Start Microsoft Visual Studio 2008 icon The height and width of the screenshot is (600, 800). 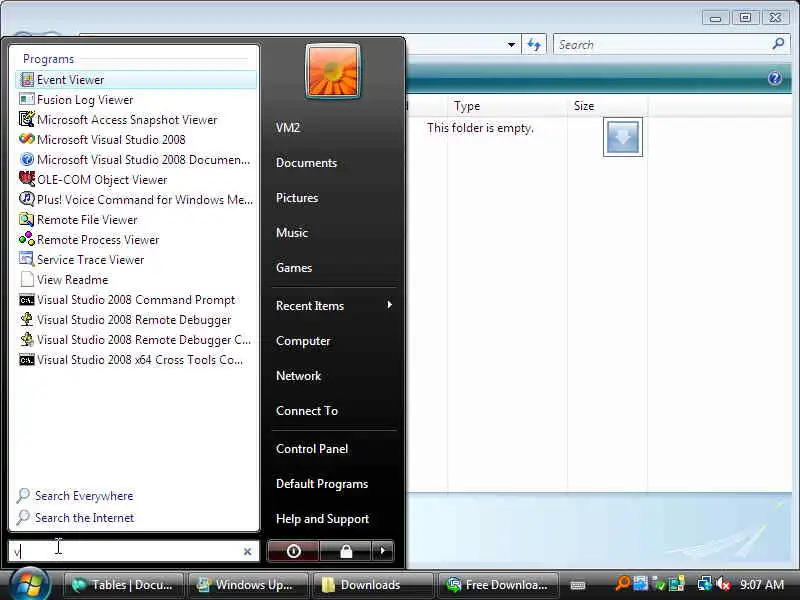[x=27, y=139]
